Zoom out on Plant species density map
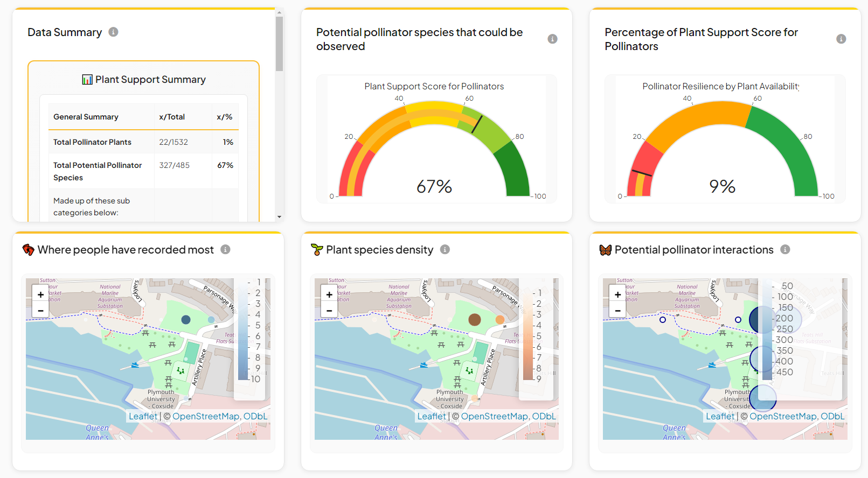Viewport: 868px width, 478px height. click(329, 311)
